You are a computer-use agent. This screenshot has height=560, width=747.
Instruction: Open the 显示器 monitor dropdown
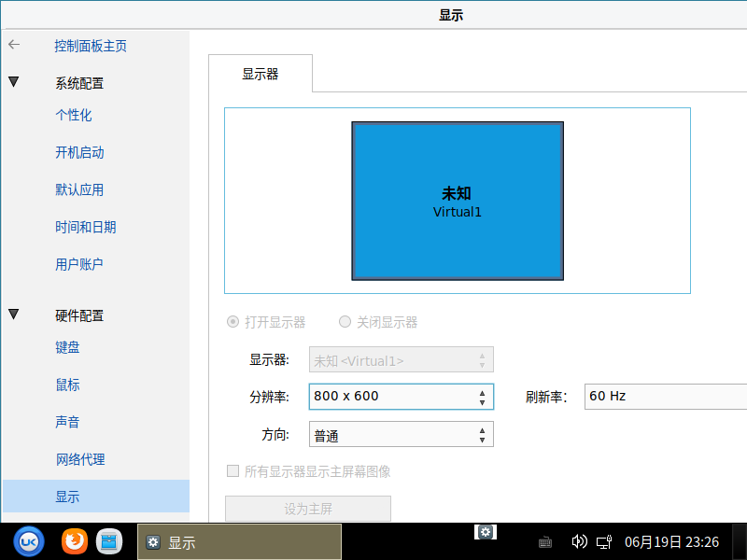pyautogui.click(x=402, y=359)
